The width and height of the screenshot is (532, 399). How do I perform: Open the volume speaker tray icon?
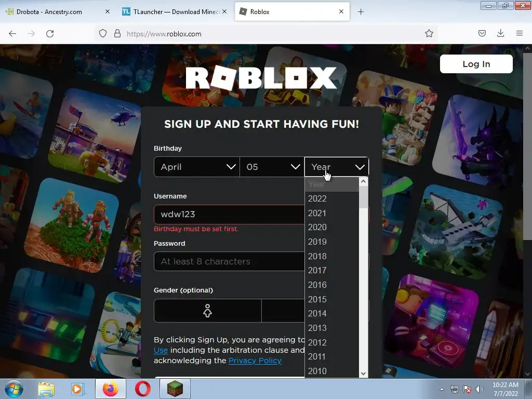pos(479,389)
